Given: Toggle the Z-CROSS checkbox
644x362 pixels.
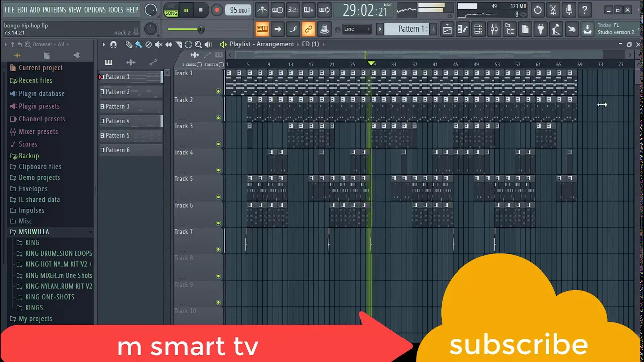Looking at the screenshot, I should (199, 65).
